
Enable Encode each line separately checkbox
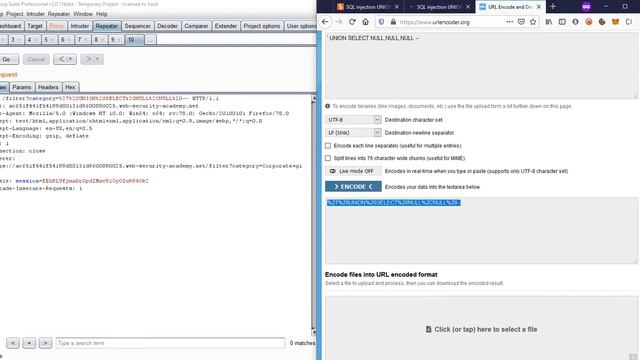(x=328, y=146)
